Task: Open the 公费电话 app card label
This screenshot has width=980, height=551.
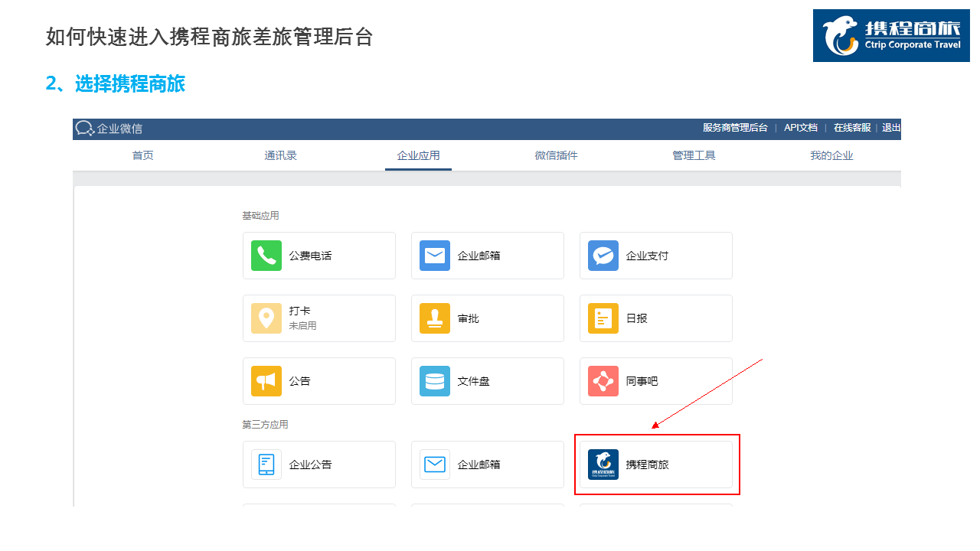Action: click(311, 256)
